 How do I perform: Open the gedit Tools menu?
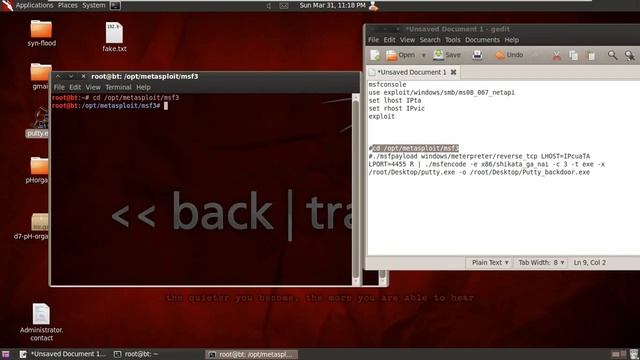(x=452, y=40)
